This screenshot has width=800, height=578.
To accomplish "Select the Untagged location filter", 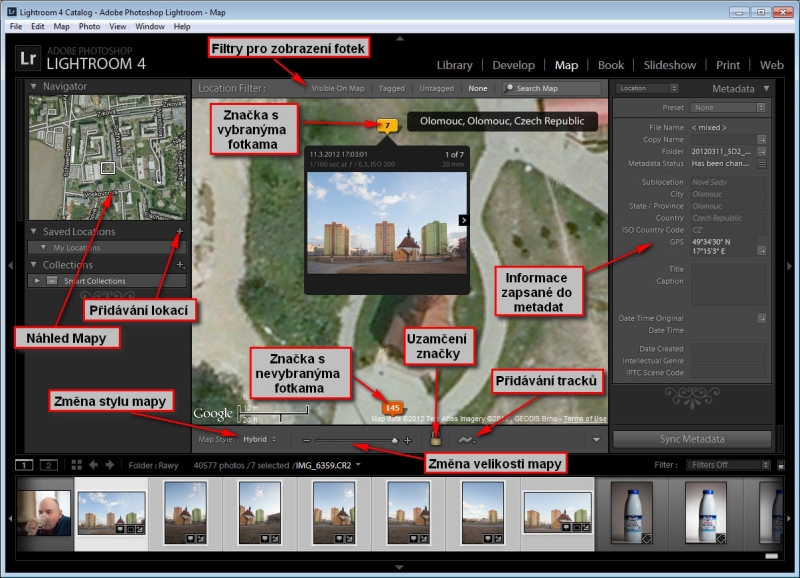I will (436, 88).
